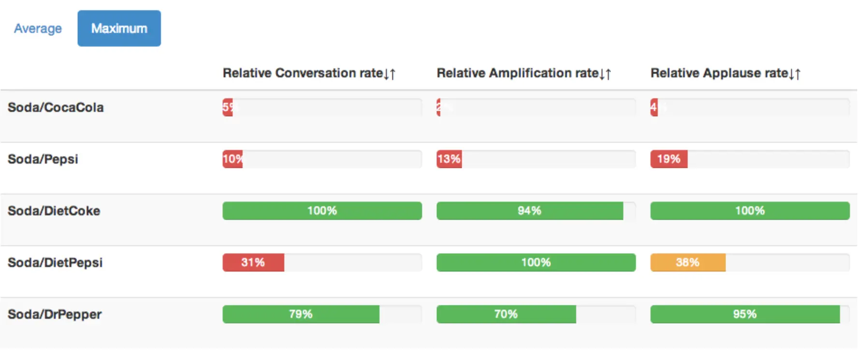Click DrPepper's 95% applause rate bar
This screenshot has height=359, width=868.
[x=745, y=314]
